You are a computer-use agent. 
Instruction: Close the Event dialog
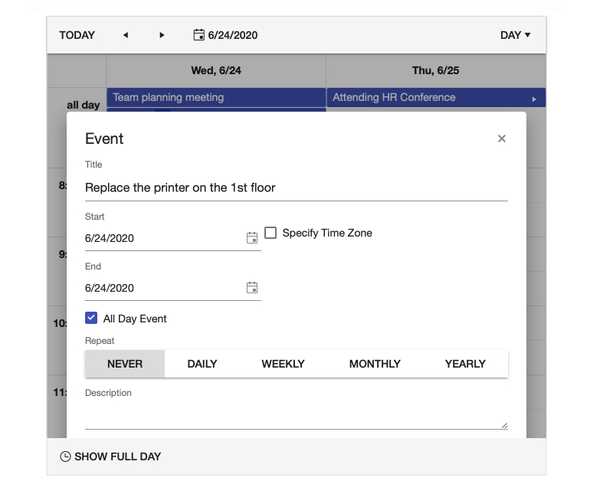pyautogui.click(x=501, y=138)
